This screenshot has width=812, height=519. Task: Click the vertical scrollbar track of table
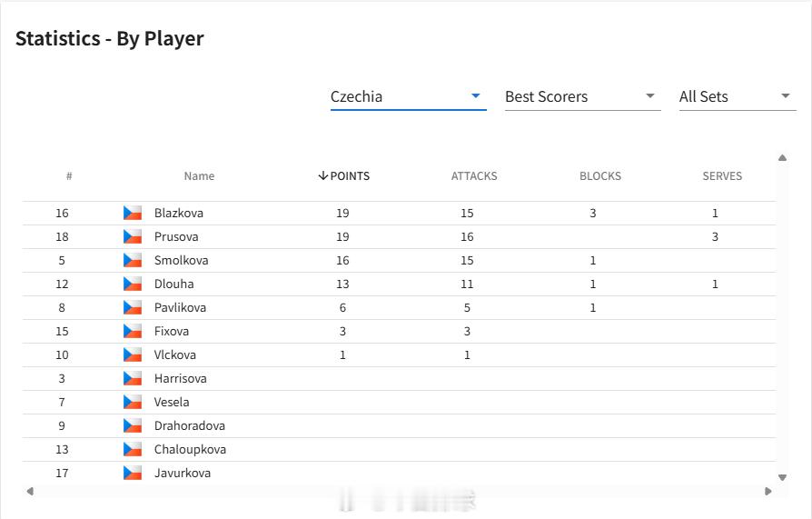point(783,317)
